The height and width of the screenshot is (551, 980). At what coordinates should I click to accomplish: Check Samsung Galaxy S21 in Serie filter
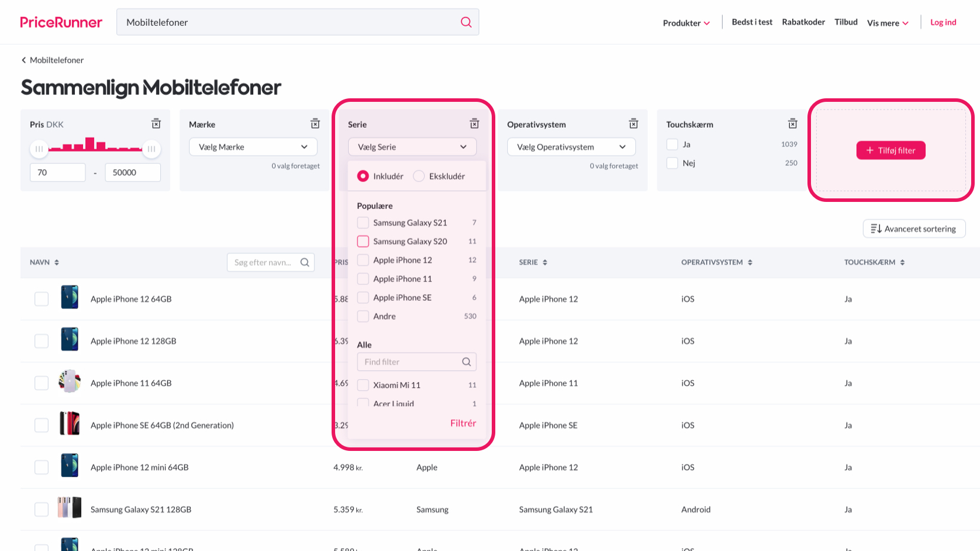(x=363, y=223)
